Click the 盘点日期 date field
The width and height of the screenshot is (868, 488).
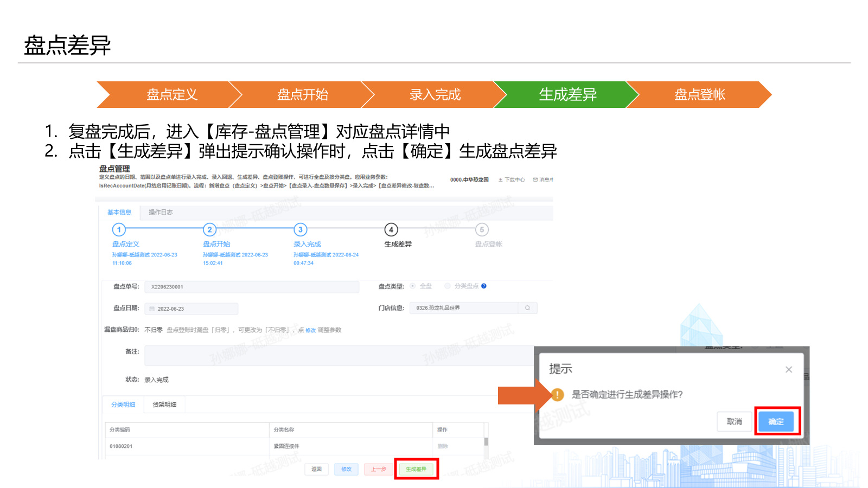coord(192,309)
